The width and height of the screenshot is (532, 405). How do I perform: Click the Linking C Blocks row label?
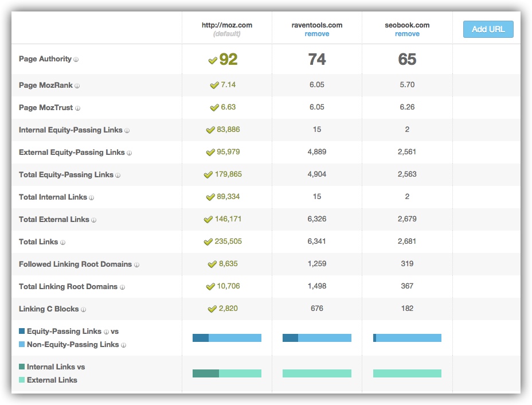pyautogui.click(x=49, y=309)
